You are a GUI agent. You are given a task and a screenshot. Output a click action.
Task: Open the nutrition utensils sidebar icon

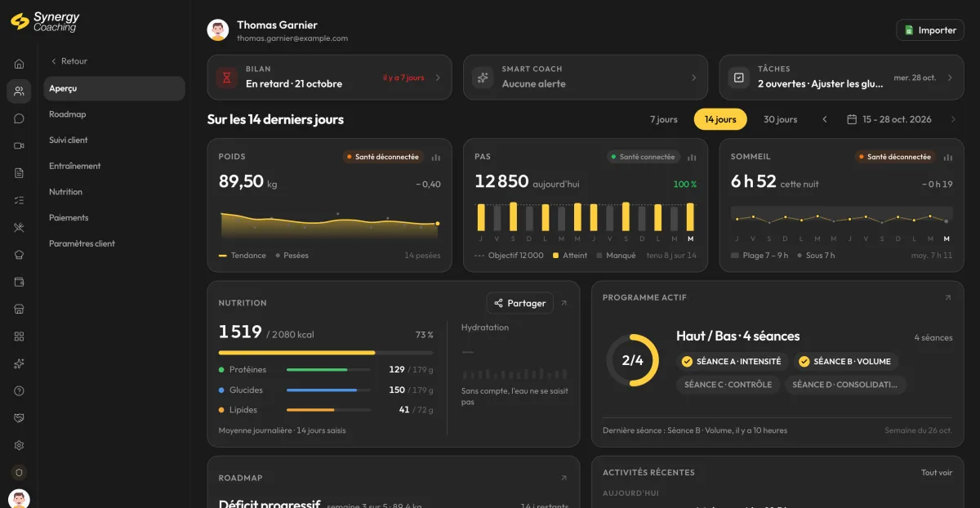click(19, 227)
